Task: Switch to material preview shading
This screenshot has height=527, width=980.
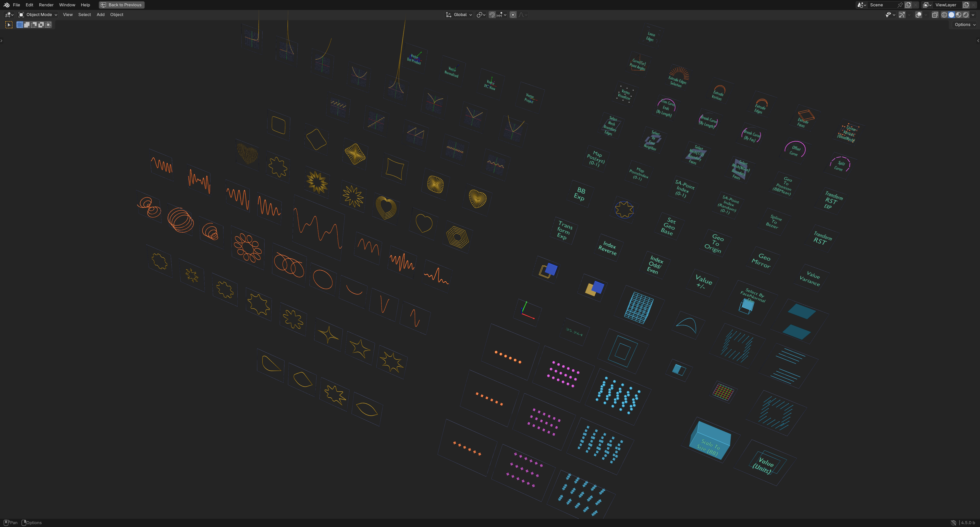Action: (959, 15)
